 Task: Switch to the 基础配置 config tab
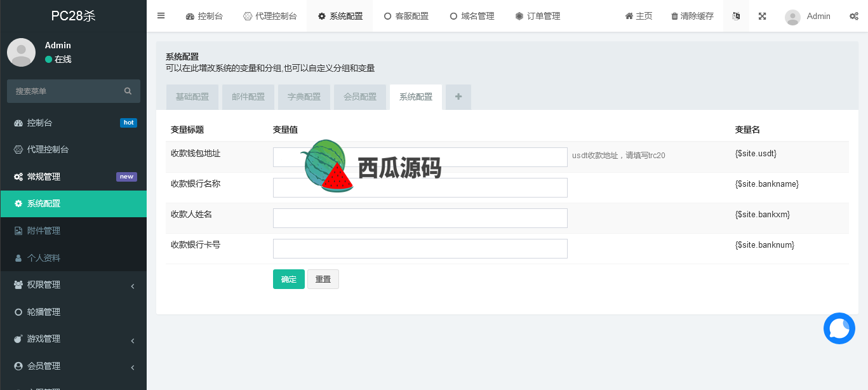click(x=192, y=97)
